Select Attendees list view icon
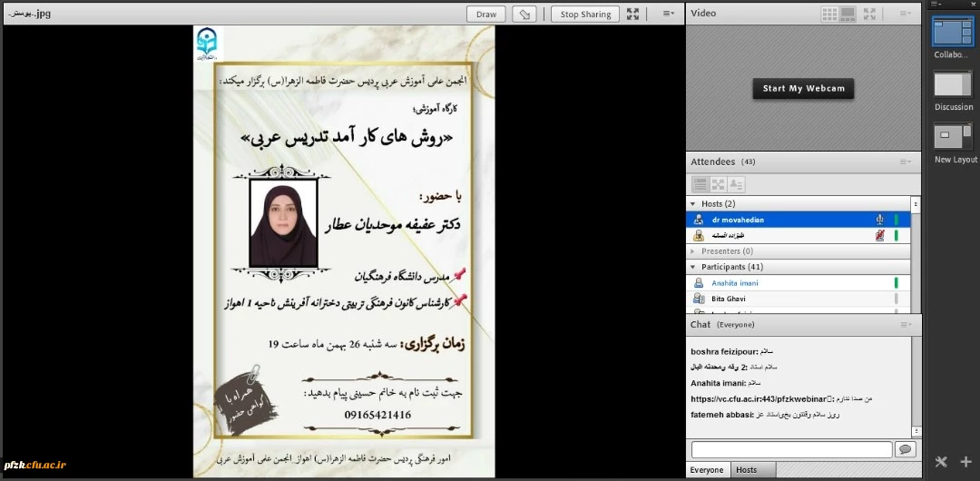Viewport: 980px width, 481px height. coord(700,184)
